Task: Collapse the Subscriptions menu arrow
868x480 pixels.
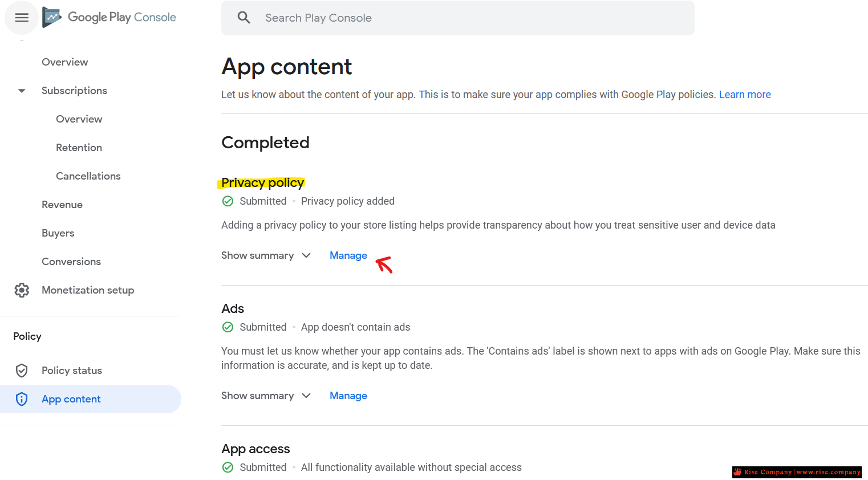Action: [22, 91]
